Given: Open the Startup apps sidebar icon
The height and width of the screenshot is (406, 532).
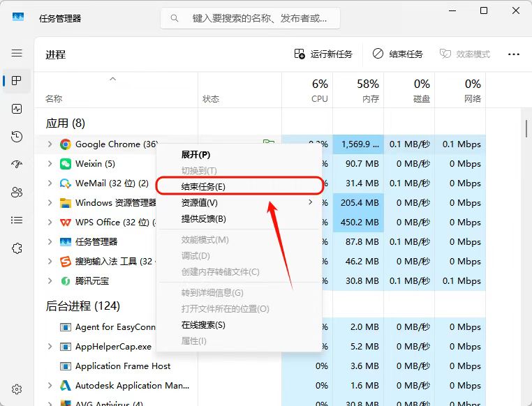Looking at the screenshot, I should coord(17,165).
